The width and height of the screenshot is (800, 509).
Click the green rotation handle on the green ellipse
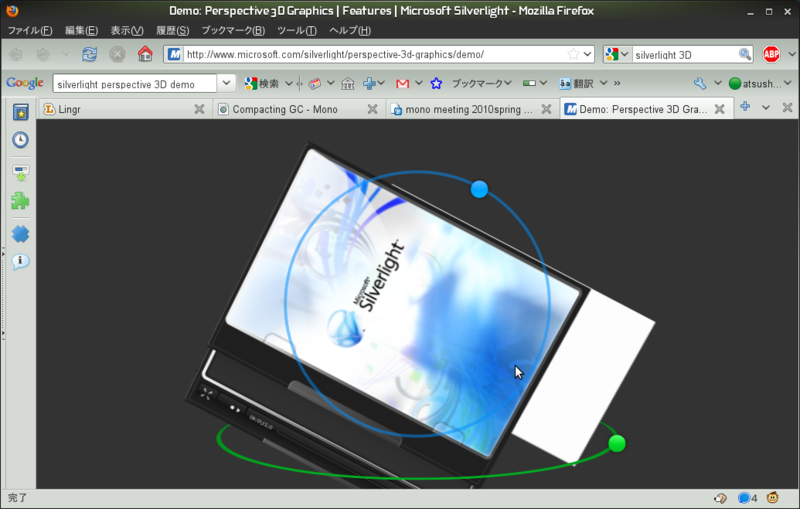coord(617,443)
